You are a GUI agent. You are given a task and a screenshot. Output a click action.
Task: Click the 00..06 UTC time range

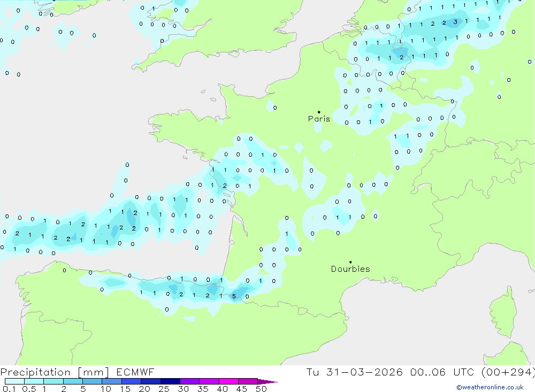point(442,372)
